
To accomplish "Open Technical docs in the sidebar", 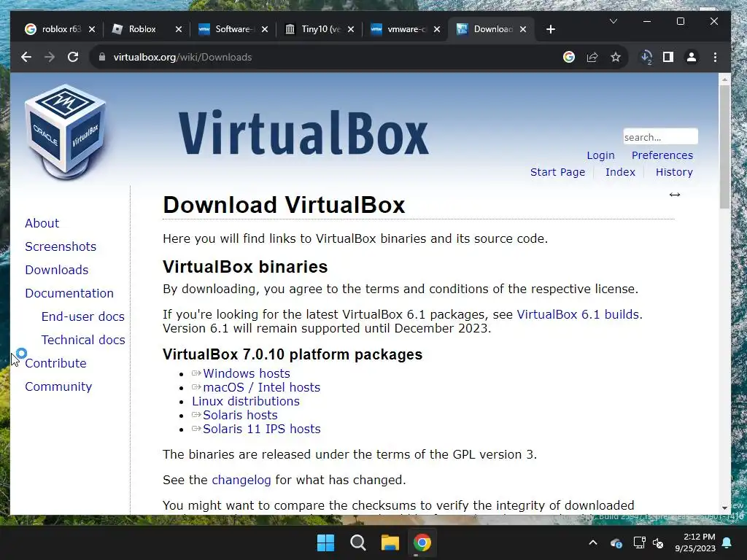I will (83, 340).
